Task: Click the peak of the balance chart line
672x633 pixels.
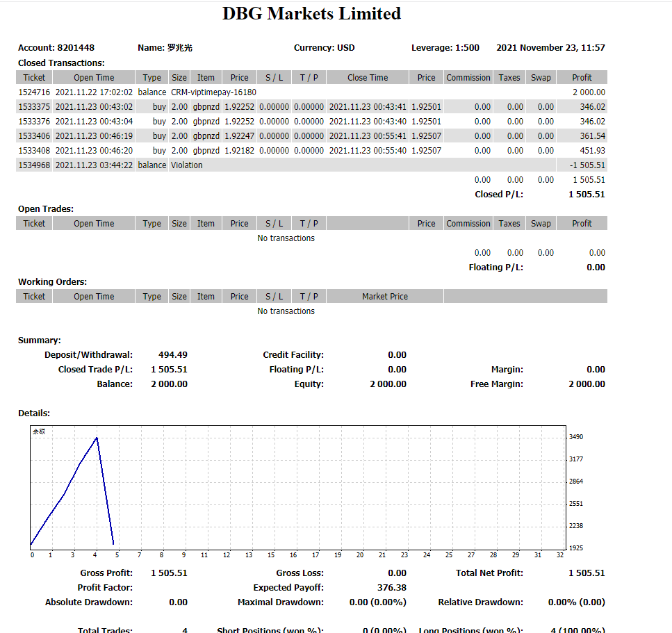Action: (97, 438)
